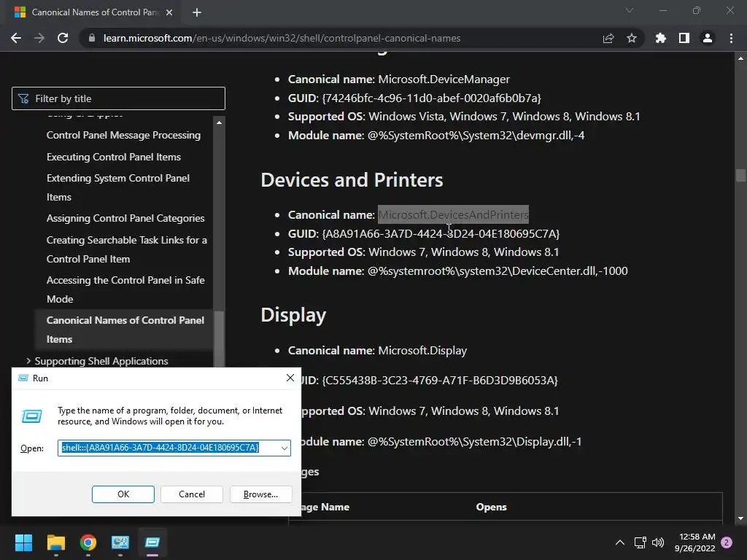Click Cancel in the Run dialog
Image resolution: width=747 pixels, height=560 pixels.
pyautogui.click(x=192, y=494)
